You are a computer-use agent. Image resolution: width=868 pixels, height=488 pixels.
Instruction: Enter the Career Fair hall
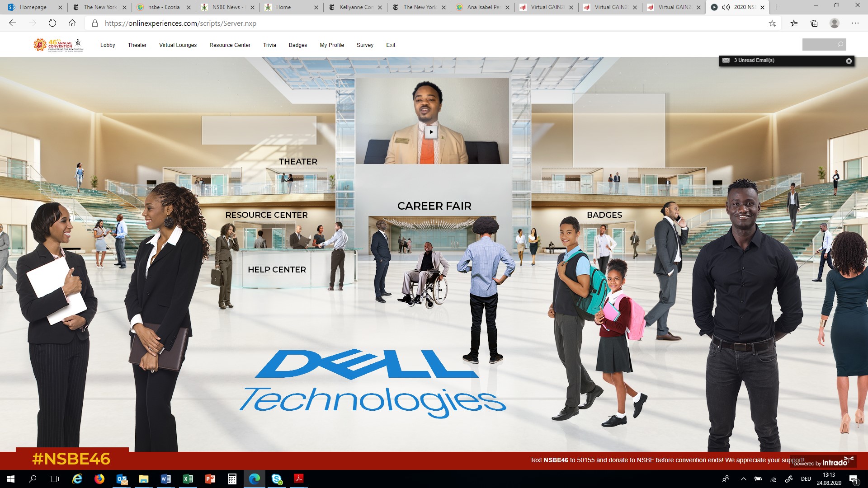click(434, 206)
